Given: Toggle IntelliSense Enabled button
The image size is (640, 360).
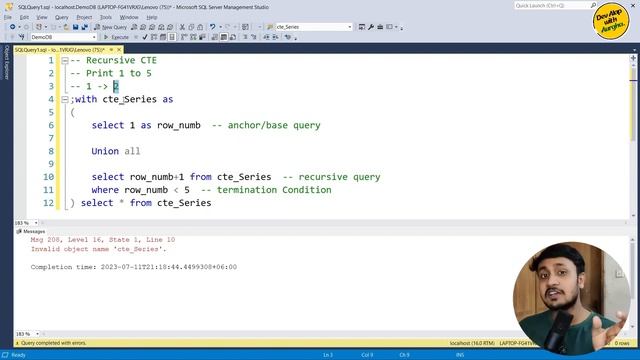Looking at the screenshot, I should 172,37.
